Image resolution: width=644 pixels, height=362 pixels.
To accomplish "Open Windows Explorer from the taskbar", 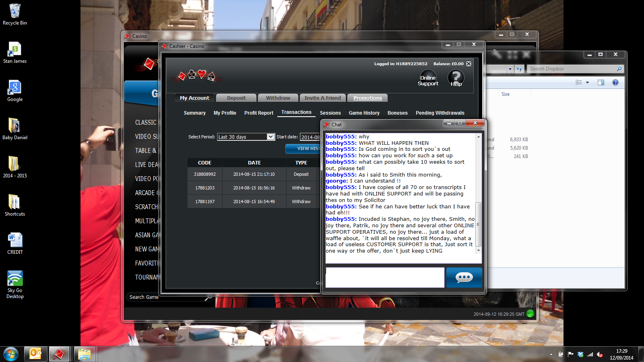I will pos(85,354).
